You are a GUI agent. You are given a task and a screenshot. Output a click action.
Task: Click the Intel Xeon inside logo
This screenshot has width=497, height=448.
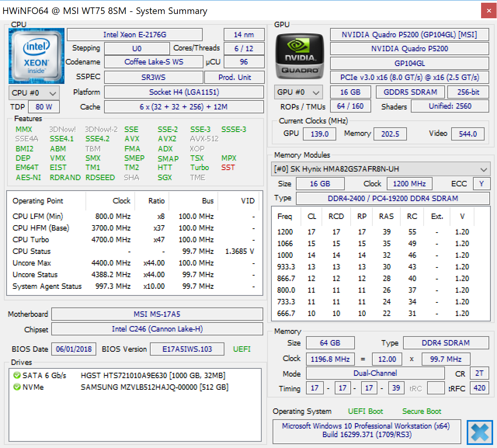point(36,56)
